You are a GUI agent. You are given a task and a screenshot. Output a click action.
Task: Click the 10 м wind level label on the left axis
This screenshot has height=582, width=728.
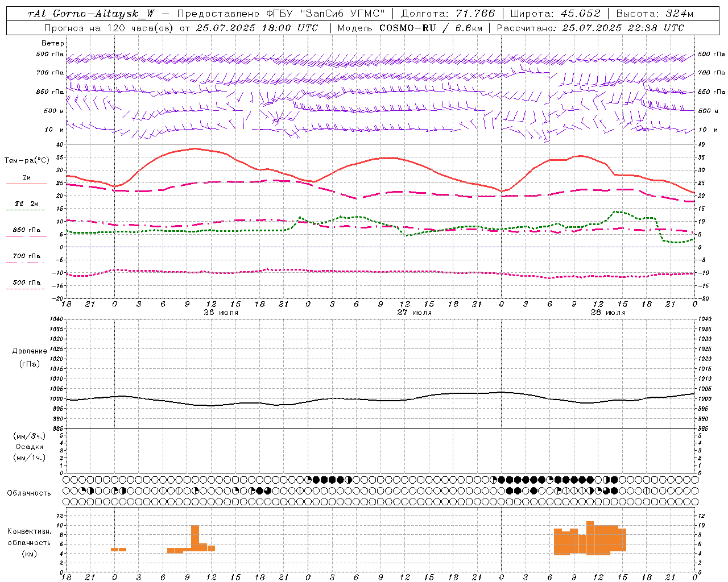[x=55, y=130]
